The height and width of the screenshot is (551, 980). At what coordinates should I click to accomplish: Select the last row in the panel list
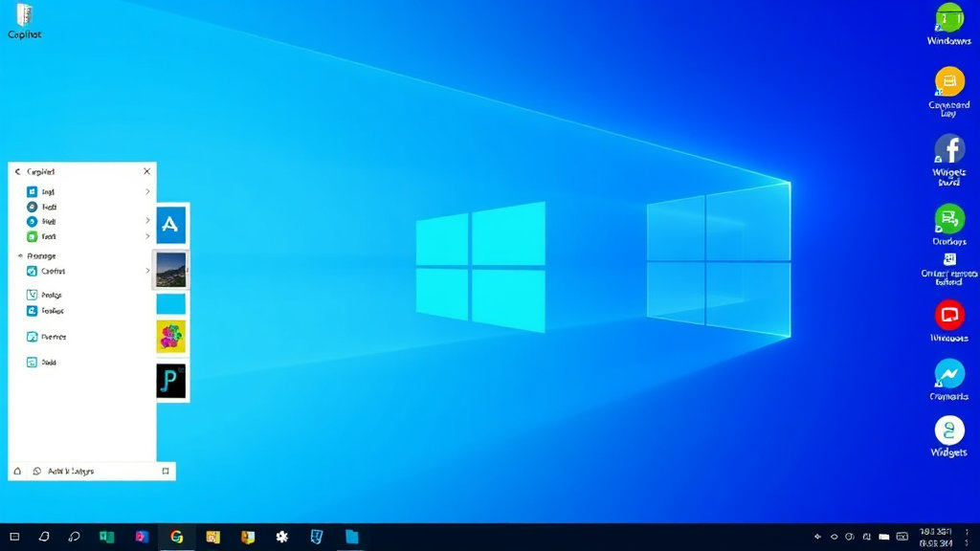click(x=82, y=363)
